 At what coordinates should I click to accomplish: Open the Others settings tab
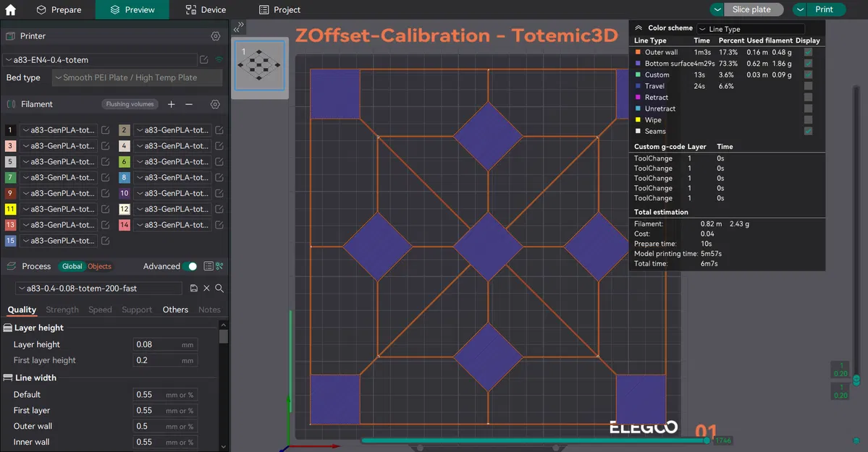(x=175, y=310)
